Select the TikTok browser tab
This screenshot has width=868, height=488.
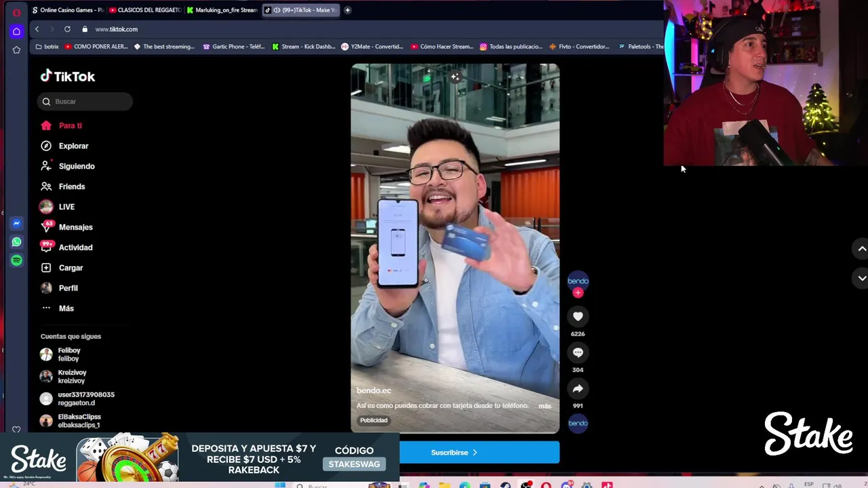coord(300,10)
